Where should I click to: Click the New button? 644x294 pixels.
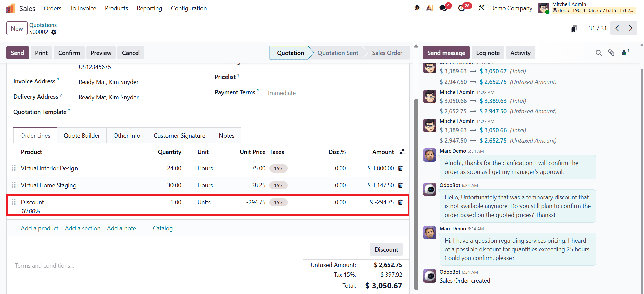(x=17, y=29)
